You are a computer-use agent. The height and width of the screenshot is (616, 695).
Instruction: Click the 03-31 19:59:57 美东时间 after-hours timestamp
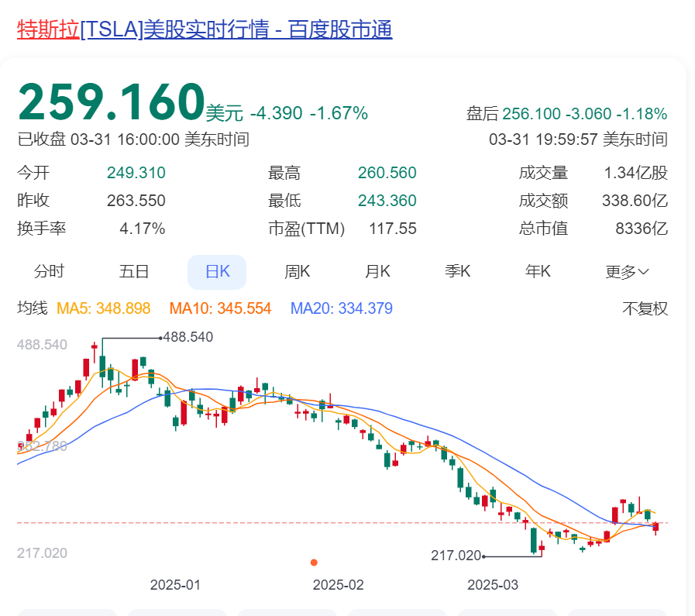(579, 139)
